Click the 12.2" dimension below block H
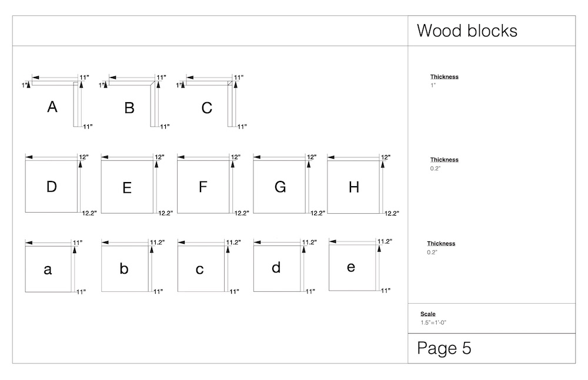The width and height of the screenshot is (588, 380). pos(392,214)
